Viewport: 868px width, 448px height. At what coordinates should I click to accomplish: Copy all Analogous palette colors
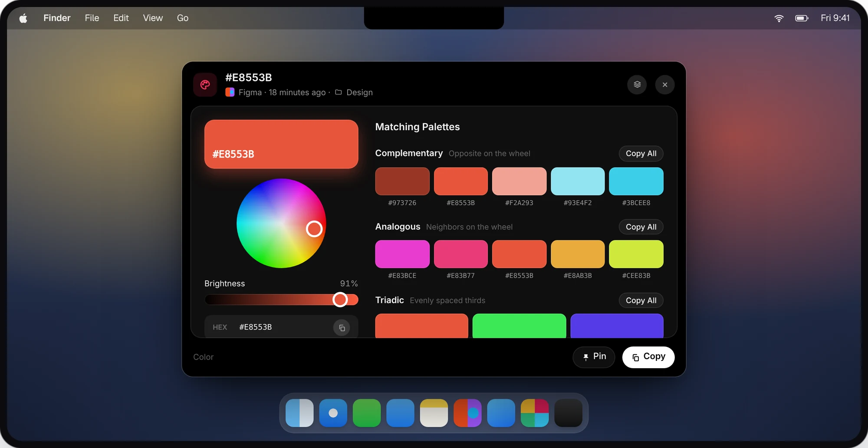[641, 227]
